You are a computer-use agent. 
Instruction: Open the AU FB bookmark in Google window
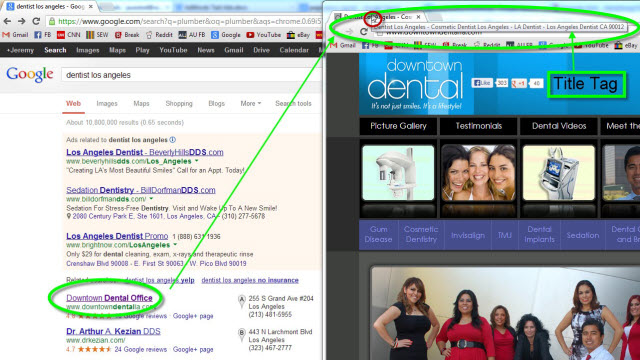tap(192, 35)
